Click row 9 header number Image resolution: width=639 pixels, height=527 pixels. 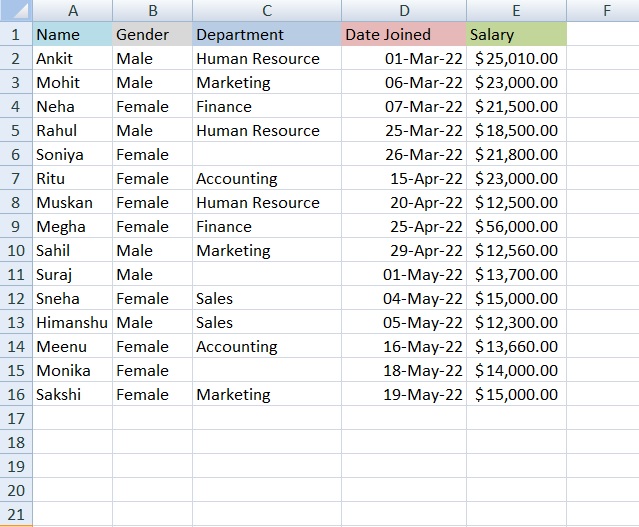[16, 227]
